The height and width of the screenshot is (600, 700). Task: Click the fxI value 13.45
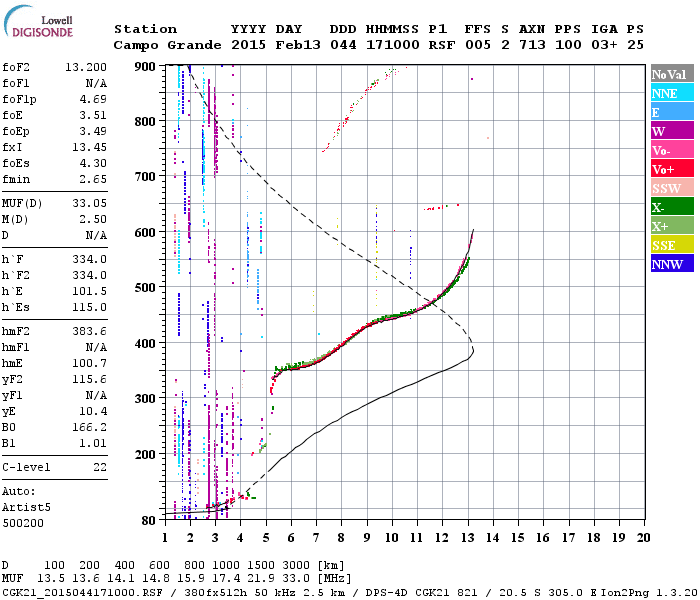coord(89,147)
